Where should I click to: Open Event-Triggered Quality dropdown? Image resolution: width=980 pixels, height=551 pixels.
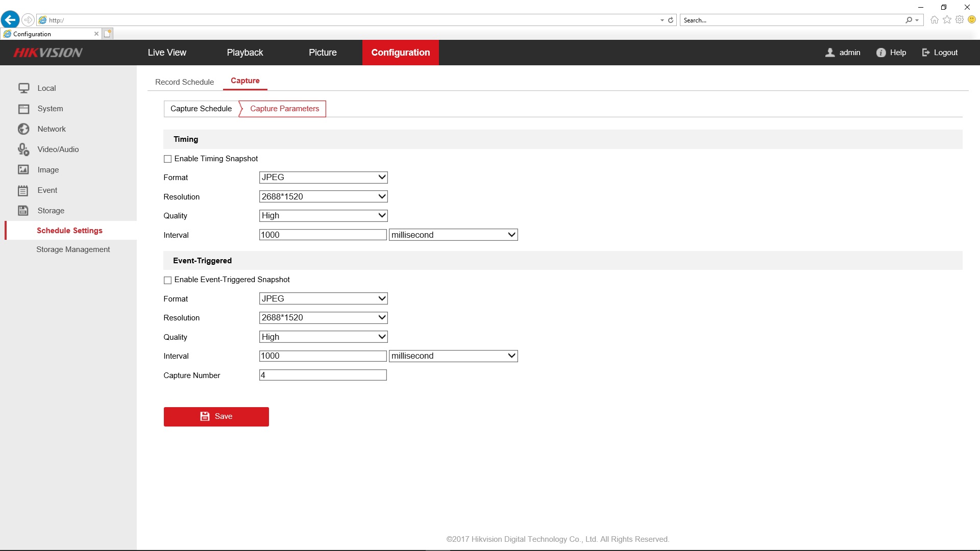point(323,337)
